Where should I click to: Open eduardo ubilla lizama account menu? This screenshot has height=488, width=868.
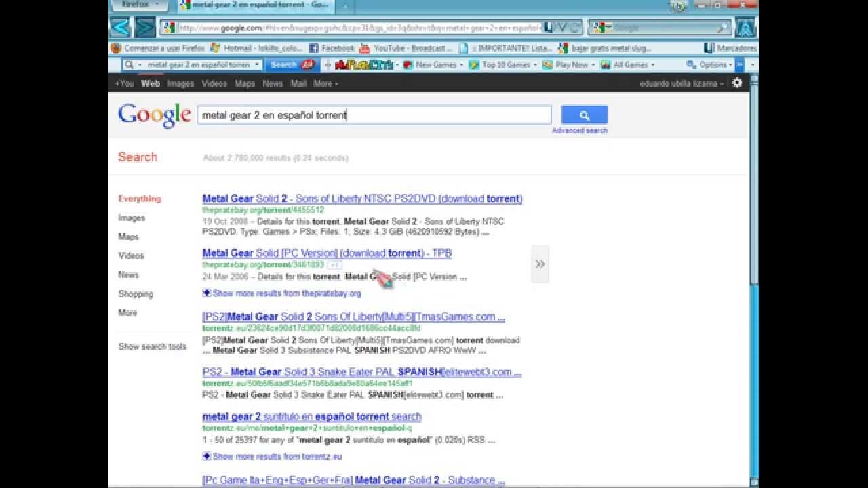tap(682, 83)
